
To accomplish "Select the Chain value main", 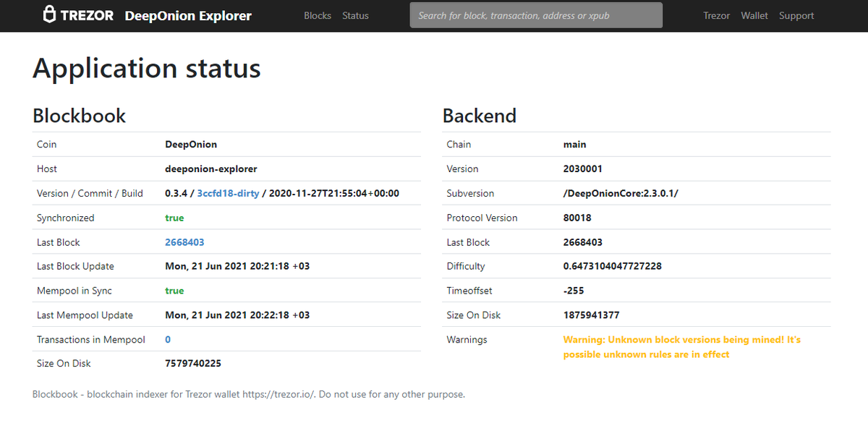I will pos(575,145).
